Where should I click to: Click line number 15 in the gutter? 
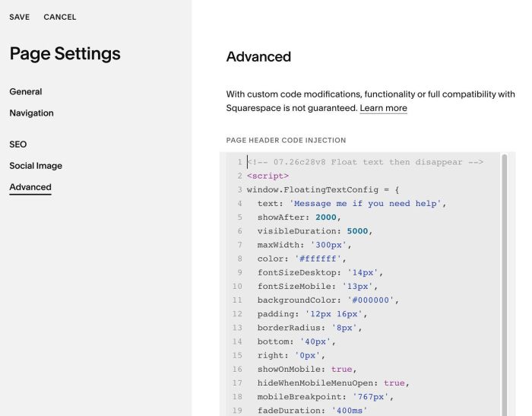coord(237,356)
